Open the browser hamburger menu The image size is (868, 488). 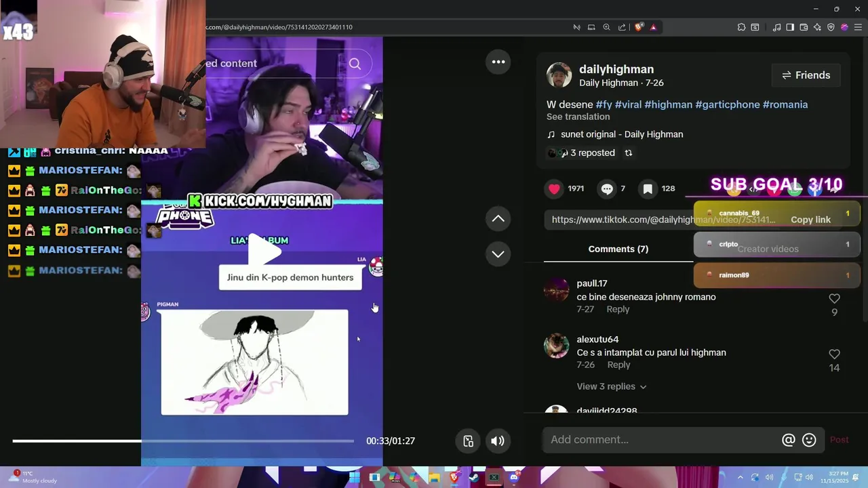pyautogui.click(x=858, y=27)
